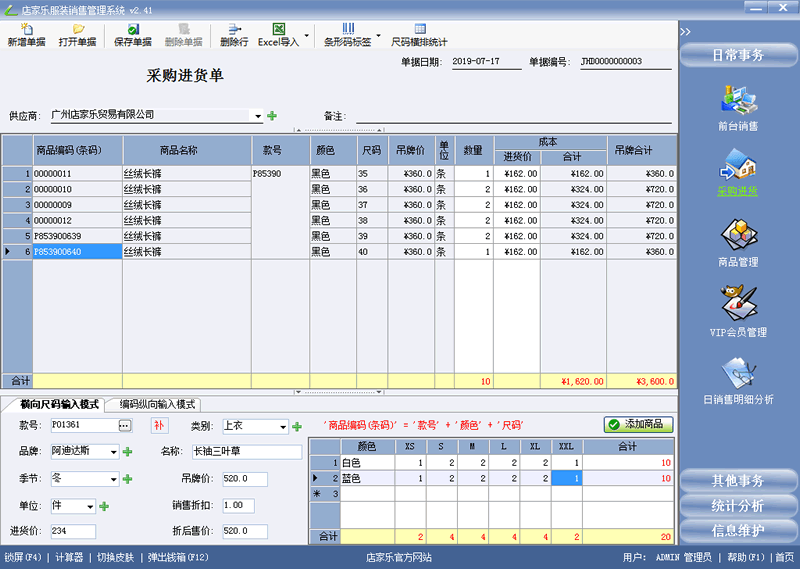Collapse the right sidebar with the >> arrows
800x569 pixels.
click(x=685, y=32)
